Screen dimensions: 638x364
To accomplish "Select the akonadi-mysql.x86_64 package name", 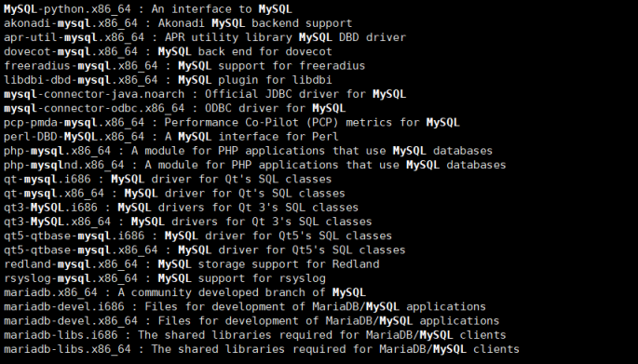I will 71,23.
